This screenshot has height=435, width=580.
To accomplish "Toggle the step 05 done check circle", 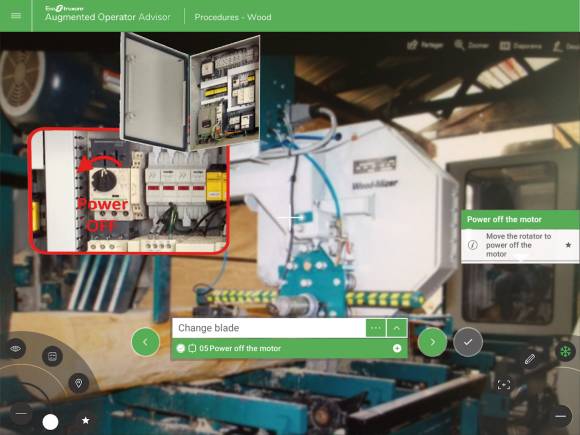I will [181, 348].
